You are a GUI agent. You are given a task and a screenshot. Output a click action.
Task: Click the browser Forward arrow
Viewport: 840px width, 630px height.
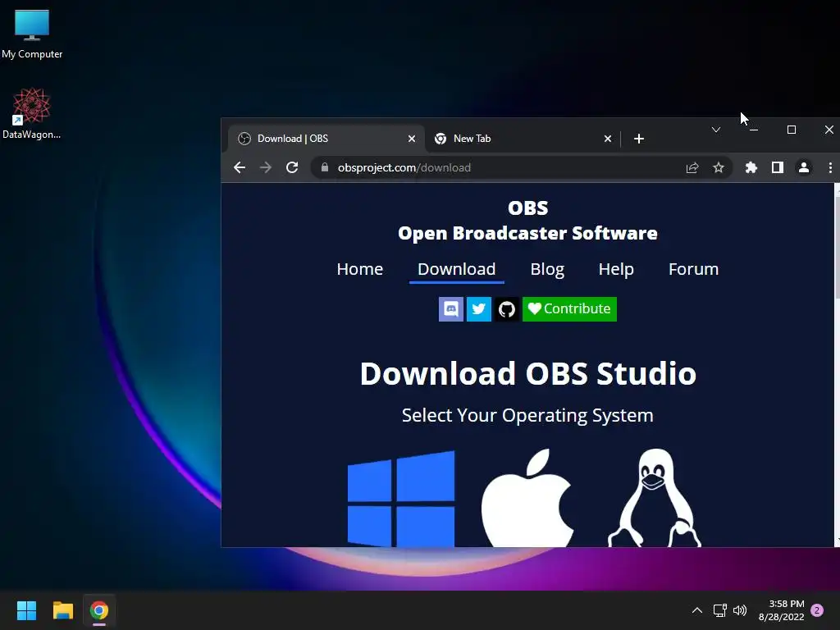point(266,167)
